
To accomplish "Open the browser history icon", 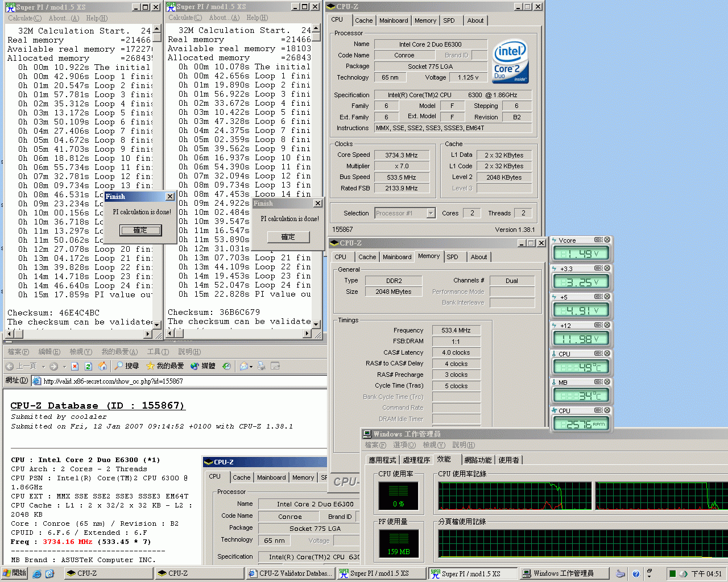I will [x=226, y=366].
